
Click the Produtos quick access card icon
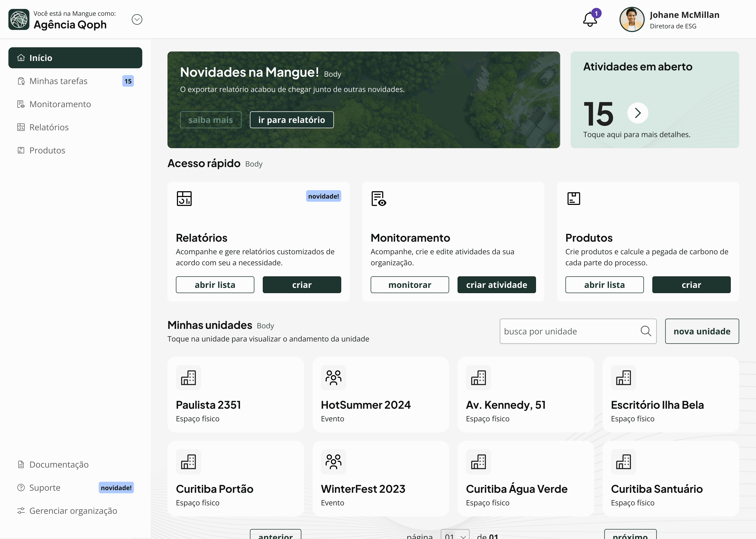click(574, 198)
